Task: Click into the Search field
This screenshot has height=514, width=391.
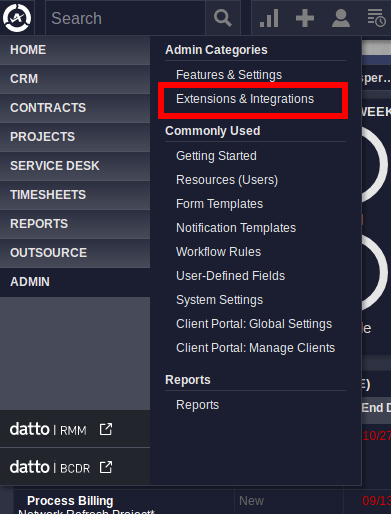Action: pyautogui.click(x=125, y=18)
